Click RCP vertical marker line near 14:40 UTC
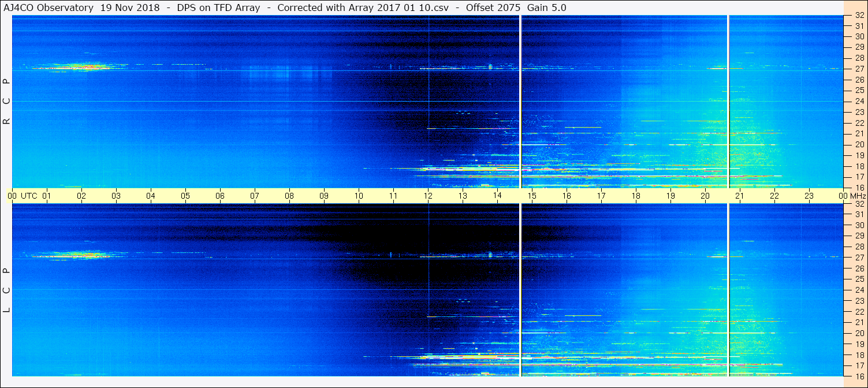868x388 pixels. (x=521, y=102)
